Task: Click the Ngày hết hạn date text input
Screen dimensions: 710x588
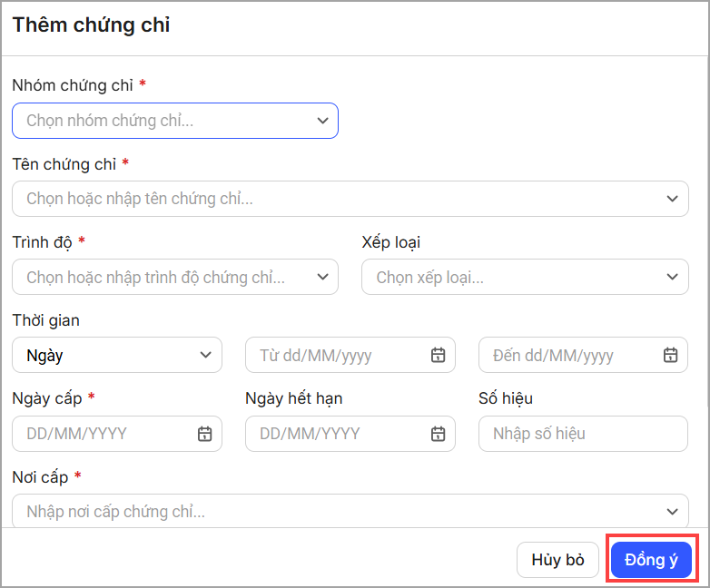Action: coord(333,434)
